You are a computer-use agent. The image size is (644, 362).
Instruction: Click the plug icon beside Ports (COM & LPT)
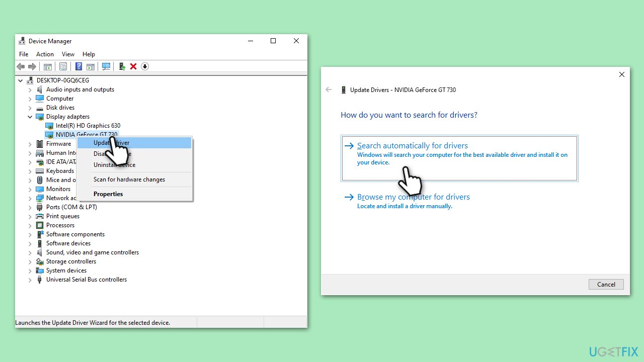point(40,207)
